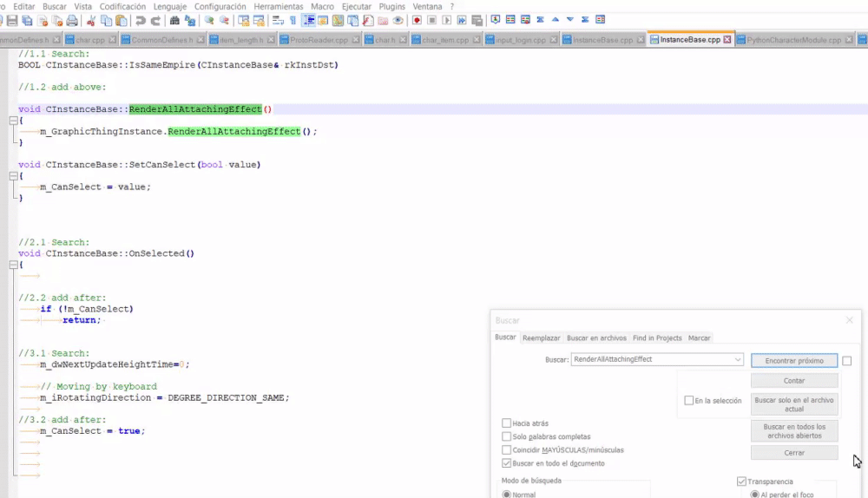Cut selection with the scissors icon
This screenshot has width=868, height=498.
pos(91,21)
